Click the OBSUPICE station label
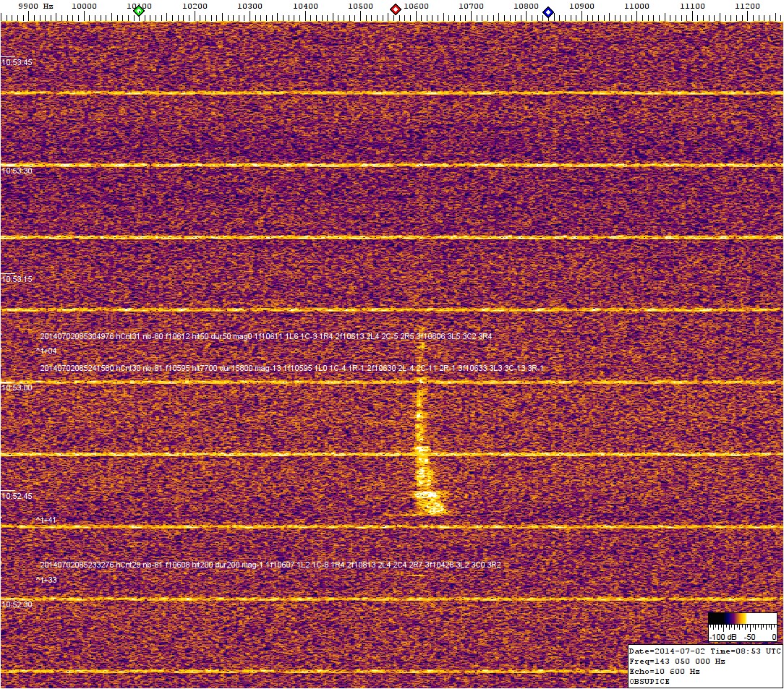784x689 pixels. click(649, 681)
